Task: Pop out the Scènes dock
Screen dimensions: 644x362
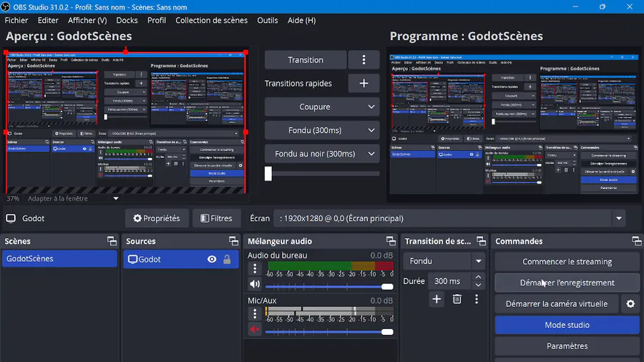Action: [x=112, y=241]
